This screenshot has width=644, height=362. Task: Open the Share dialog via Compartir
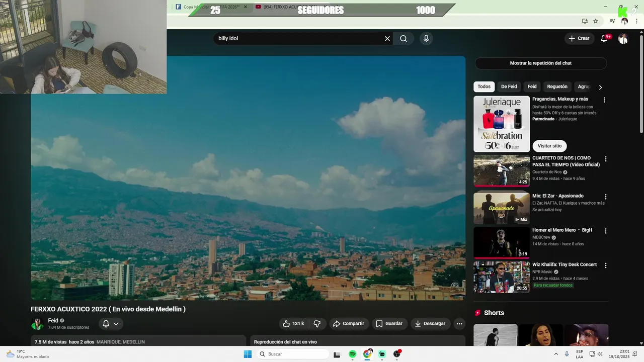349,324
